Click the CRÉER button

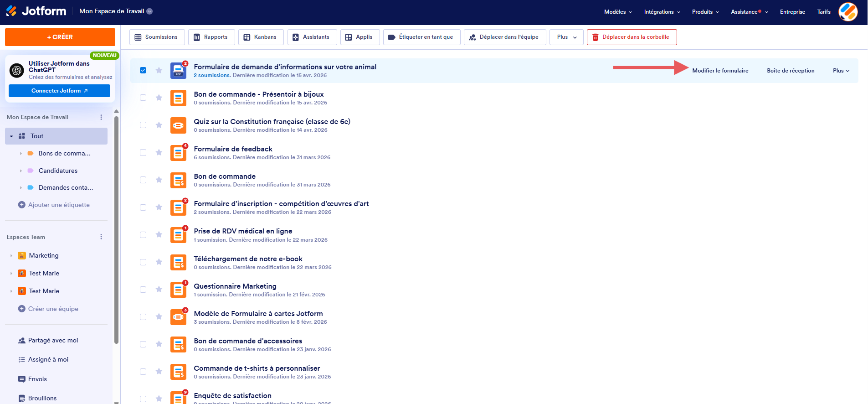[x=60, y=37]
